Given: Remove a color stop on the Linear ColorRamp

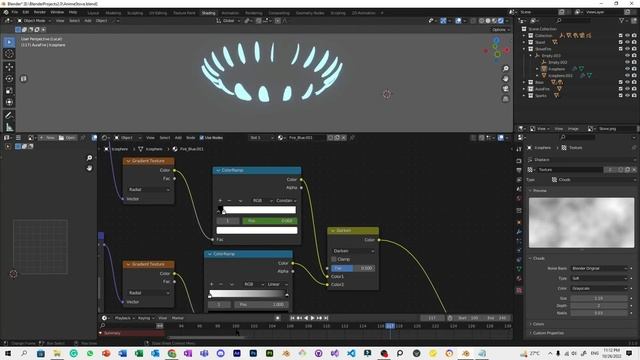Looking at the screenshot, I should click(x=221, y=284).
